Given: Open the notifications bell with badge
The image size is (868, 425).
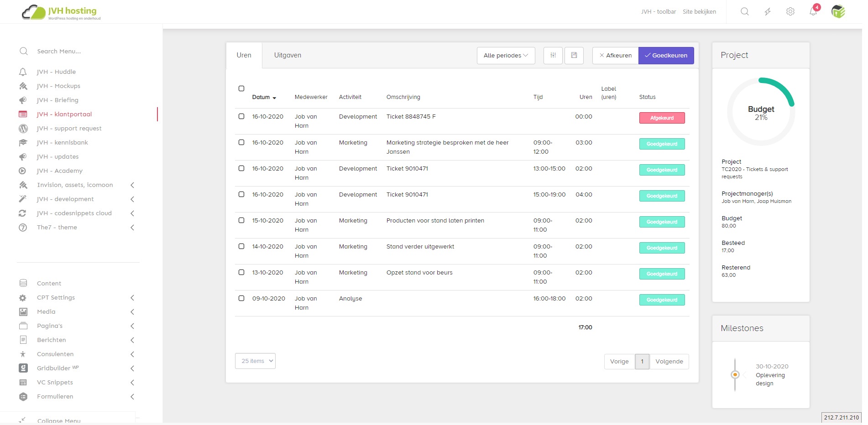Looking at the screenshot, I should point(813,12).
